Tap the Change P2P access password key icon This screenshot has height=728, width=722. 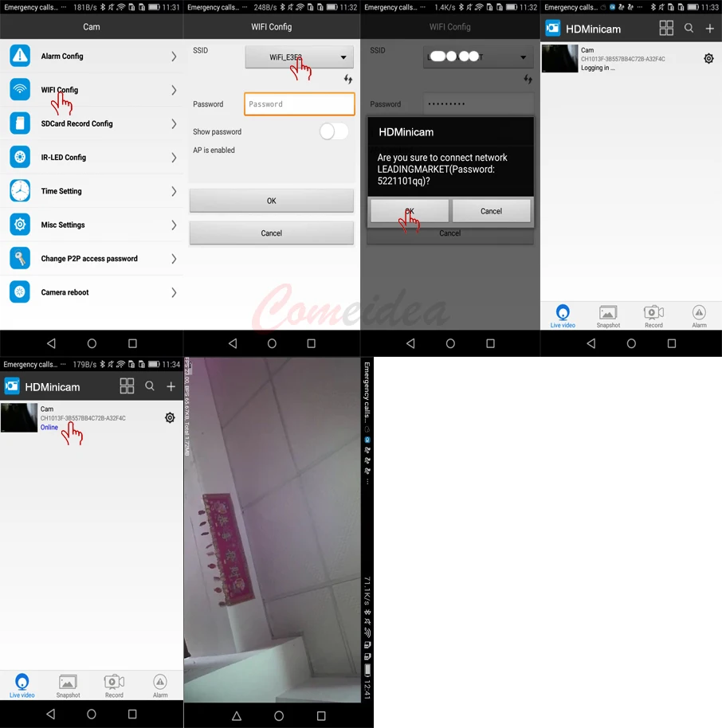coord(20,258)
